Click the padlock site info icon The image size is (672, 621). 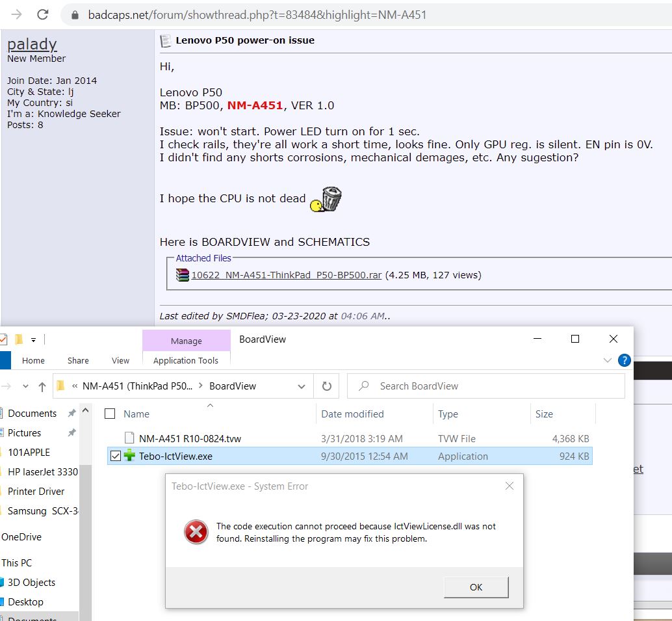75,15
